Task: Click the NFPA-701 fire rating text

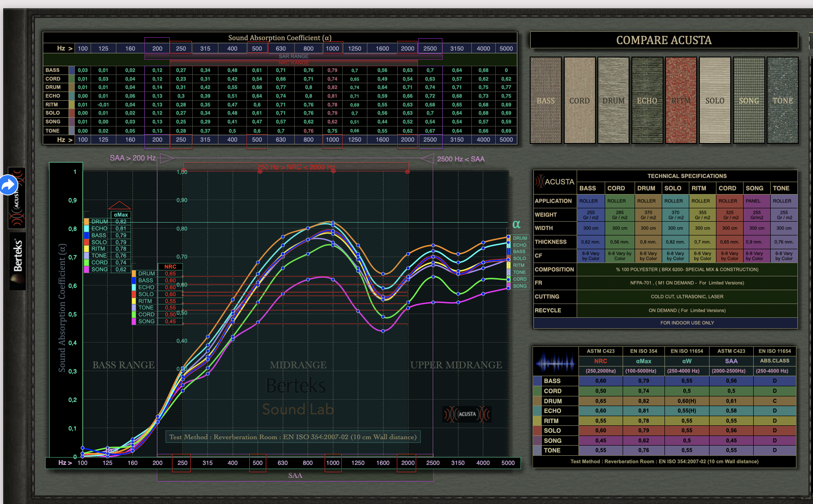Action: click(x=687, y=283)
